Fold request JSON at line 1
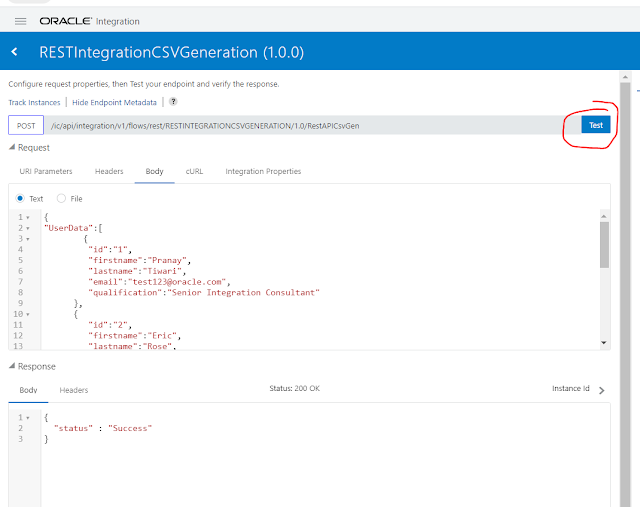 28,218
